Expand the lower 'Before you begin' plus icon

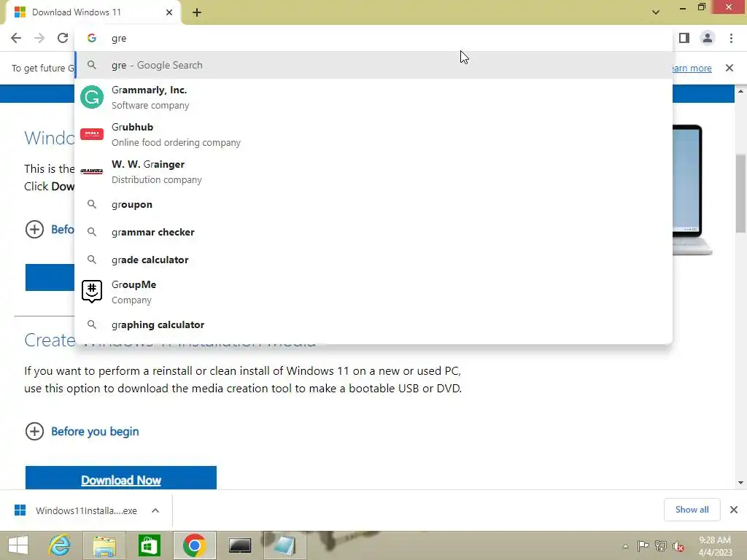tap(34, 432)
